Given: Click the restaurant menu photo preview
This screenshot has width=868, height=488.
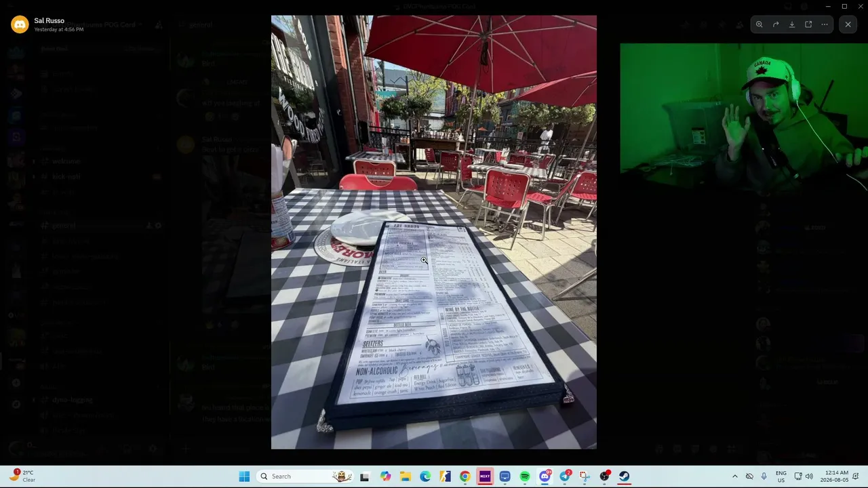Looking at the screenshot, I should tap(434, 232).
